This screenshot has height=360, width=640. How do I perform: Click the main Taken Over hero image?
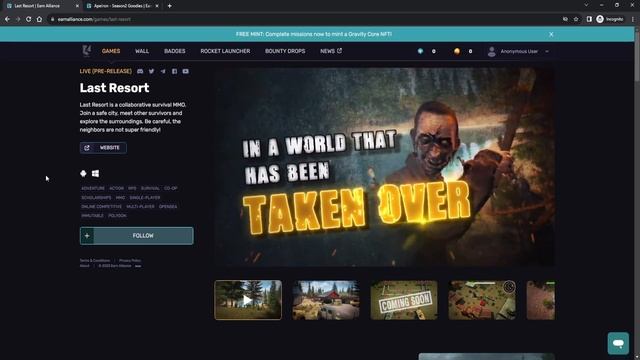pyautogui.click(x=385, y=167)
